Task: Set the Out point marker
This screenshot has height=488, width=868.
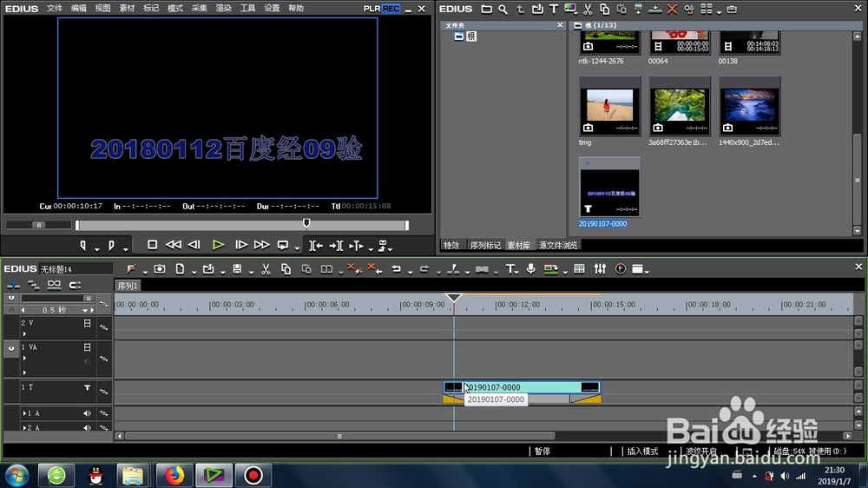Action: click(x=111, y=245)
